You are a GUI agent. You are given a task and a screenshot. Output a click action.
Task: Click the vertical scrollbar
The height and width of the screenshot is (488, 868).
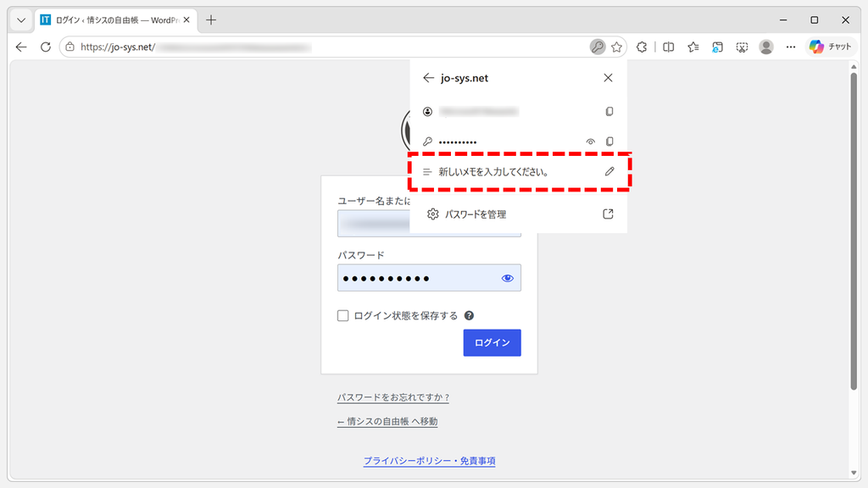854,231
